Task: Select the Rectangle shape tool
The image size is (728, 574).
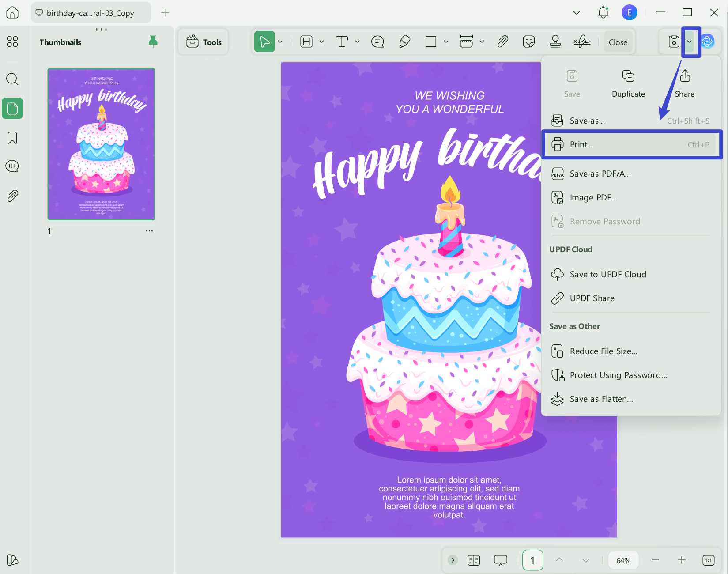Action: click(x=431, y=42)
